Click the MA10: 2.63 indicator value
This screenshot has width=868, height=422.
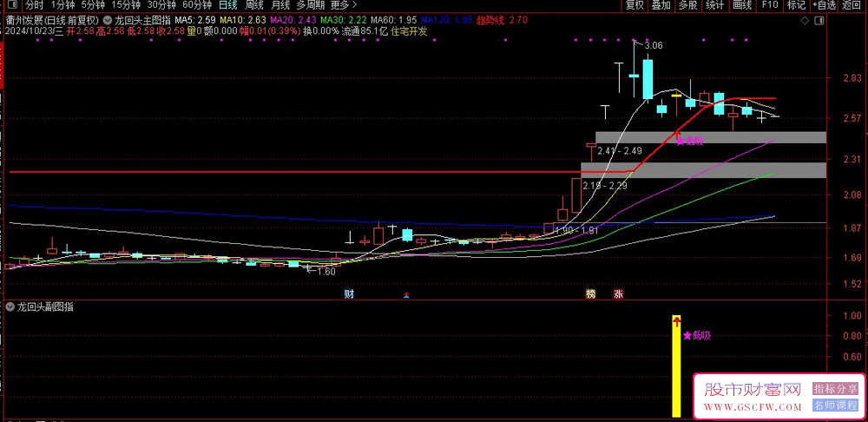[x=244, y=21]
